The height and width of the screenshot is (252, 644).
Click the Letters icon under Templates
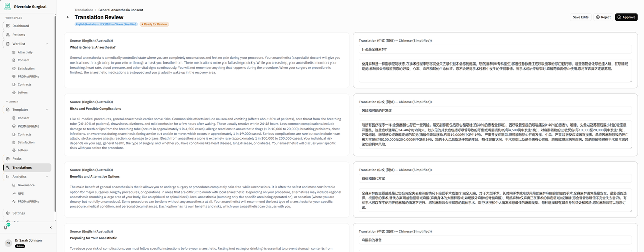click(x=13, y=150)
